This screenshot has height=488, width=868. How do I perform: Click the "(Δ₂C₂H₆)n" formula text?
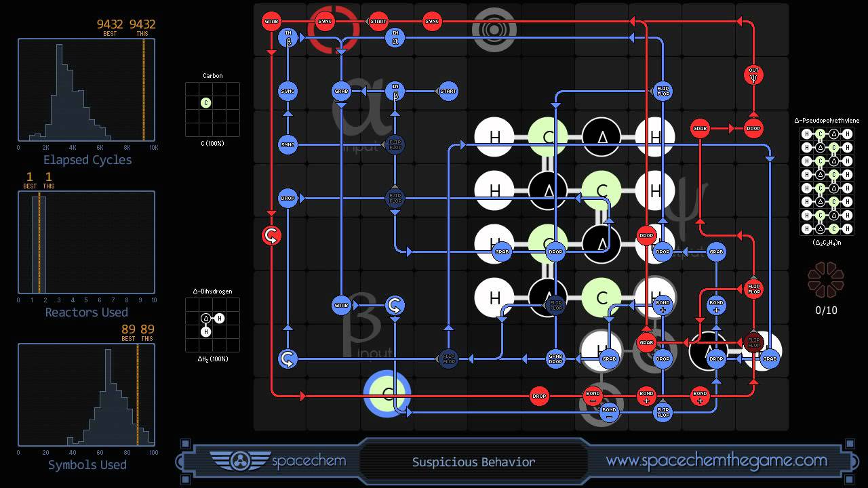(x=827, y=243)
